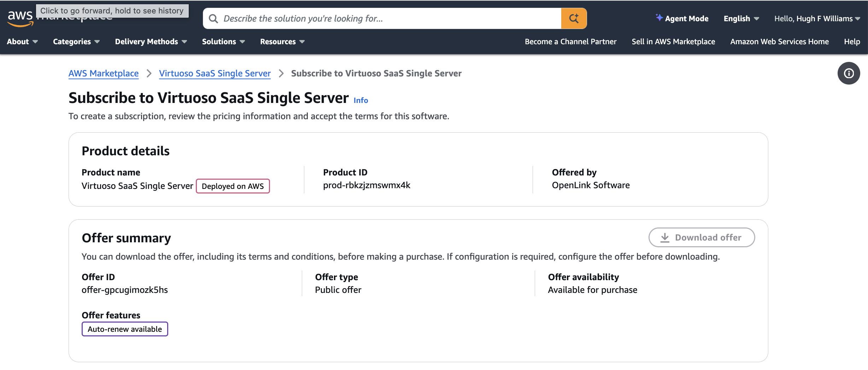Image resolution: width=868 pixels, height=370 pixels.
Task: Enable Agent Mode
Action: (x=682, y=18)
